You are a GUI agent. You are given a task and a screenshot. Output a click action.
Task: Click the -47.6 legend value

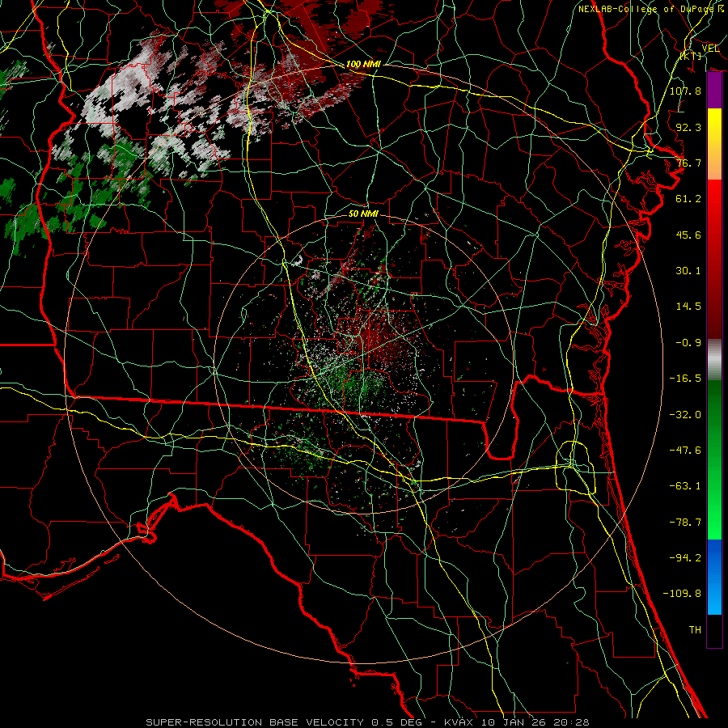point(685,450)
